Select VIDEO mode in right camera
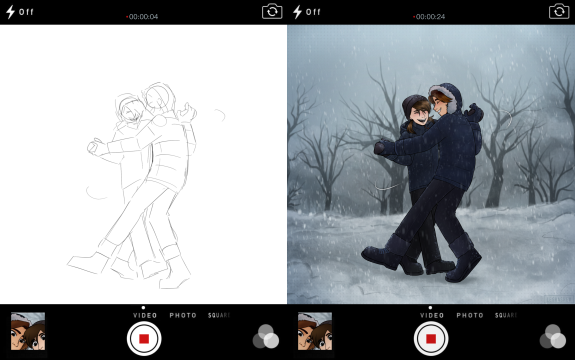Screen dimensions: 575x360 click(x=432, y=315)
